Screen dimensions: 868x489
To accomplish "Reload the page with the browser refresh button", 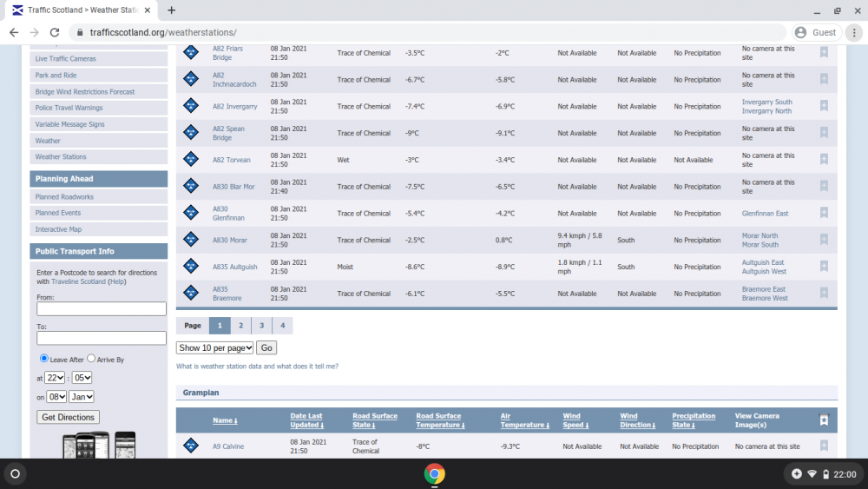I will pos(54,33).
